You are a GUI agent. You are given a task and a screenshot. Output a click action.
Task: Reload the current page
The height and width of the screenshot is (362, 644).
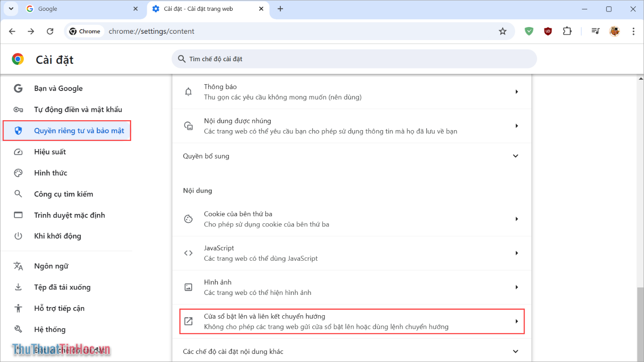(x=50, y=32)
